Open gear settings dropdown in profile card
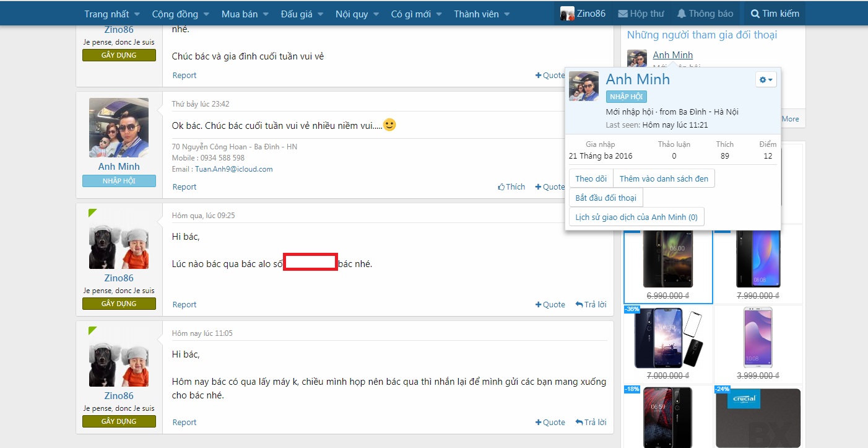 point(766,80)
